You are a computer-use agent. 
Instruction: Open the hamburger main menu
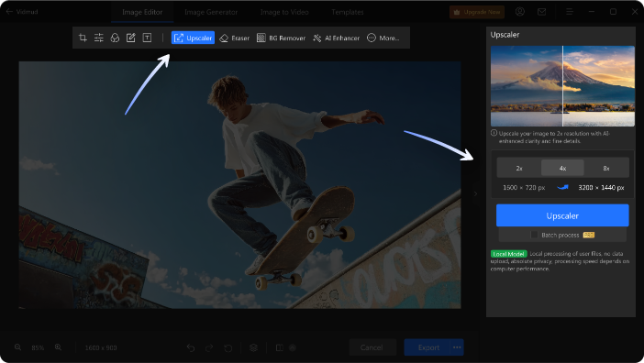[570, 12]
